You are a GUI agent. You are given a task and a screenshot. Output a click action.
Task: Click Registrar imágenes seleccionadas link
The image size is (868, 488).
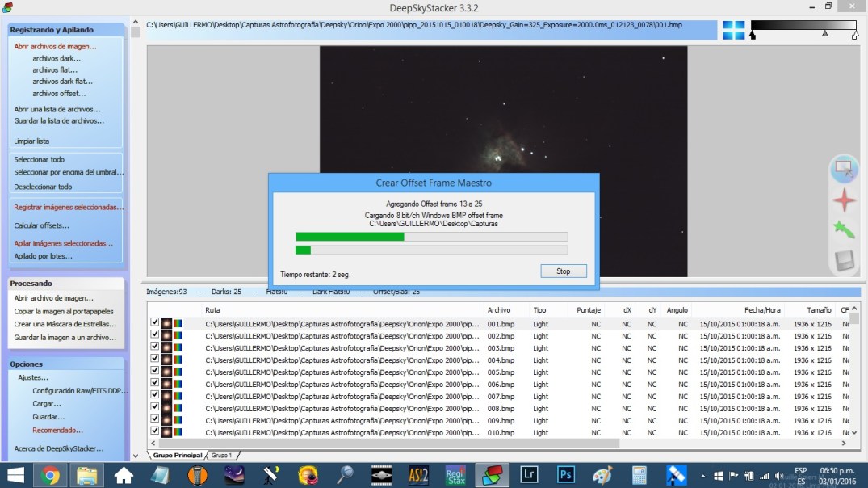pyautogui.click(x=69, y=208)
